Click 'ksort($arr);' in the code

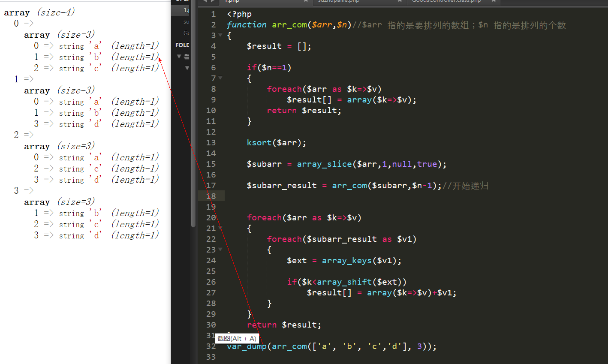point(277,143)
